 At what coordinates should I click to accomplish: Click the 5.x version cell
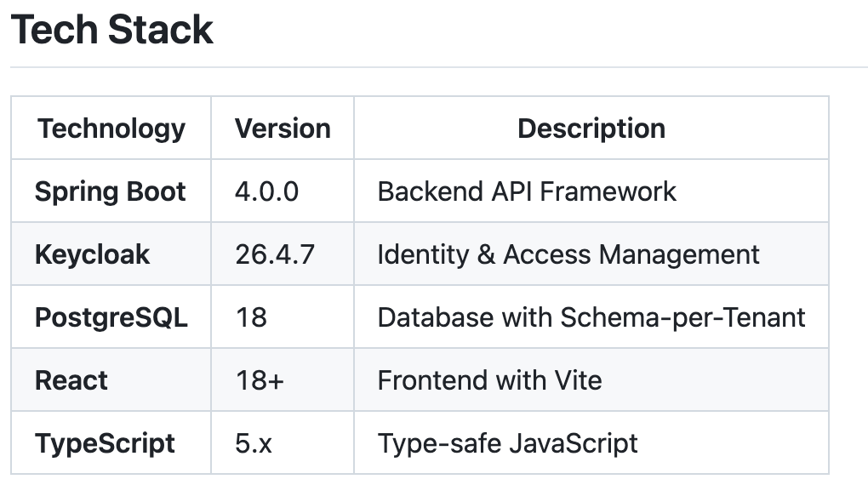click(254, 443)
